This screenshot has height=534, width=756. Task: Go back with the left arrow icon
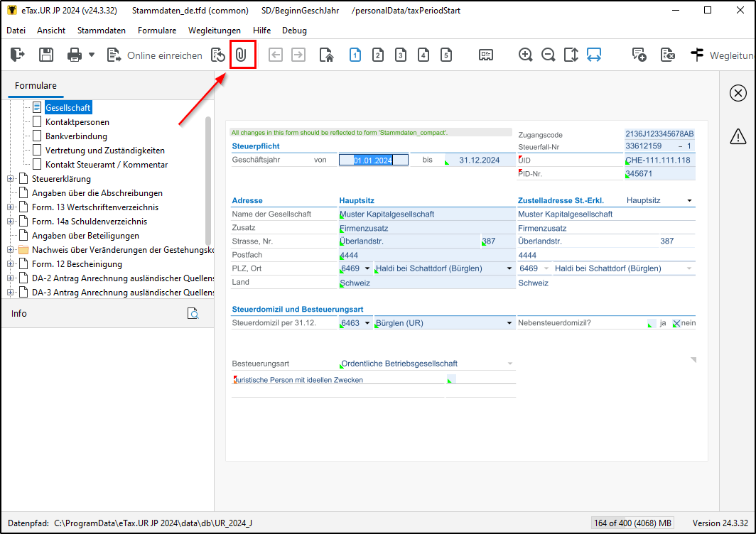(x=275, y=55)
